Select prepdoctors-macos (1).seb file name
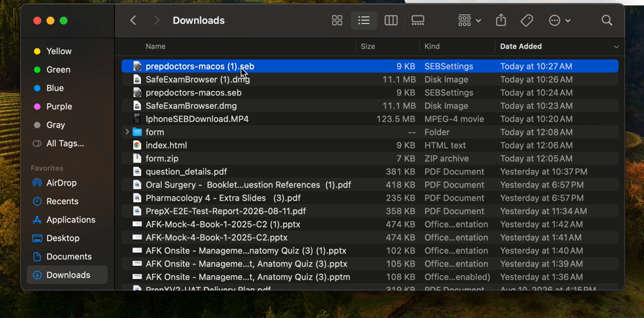This screenshot has height=318, width=644. (x=200, y=66)
